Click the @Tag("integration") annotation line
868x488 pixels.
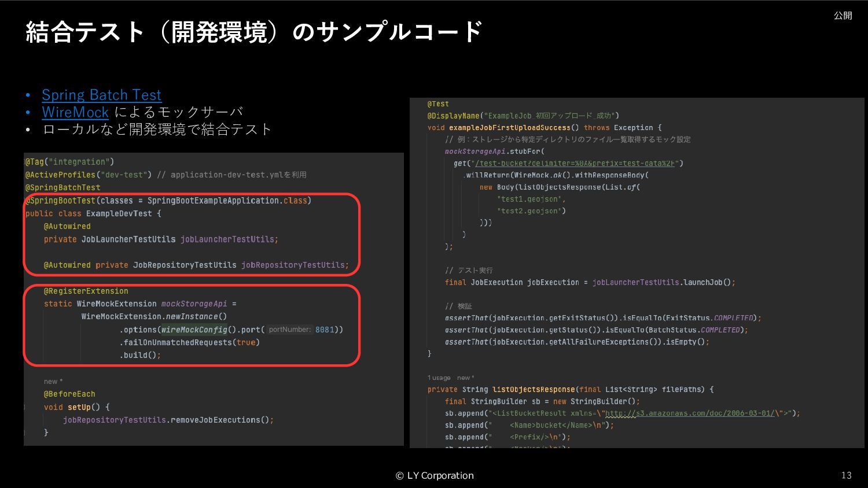click(x=69, y=162)
